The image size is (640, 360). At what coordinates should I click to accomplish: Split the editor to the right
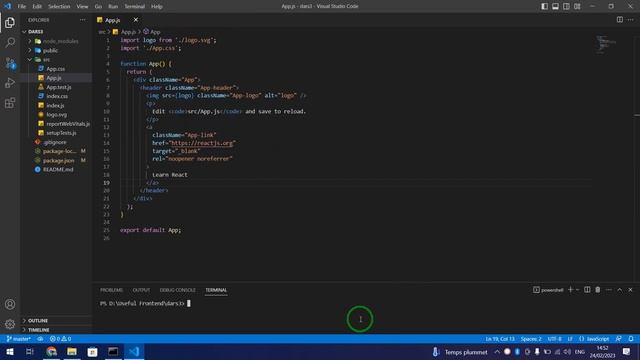pos(620,20)
